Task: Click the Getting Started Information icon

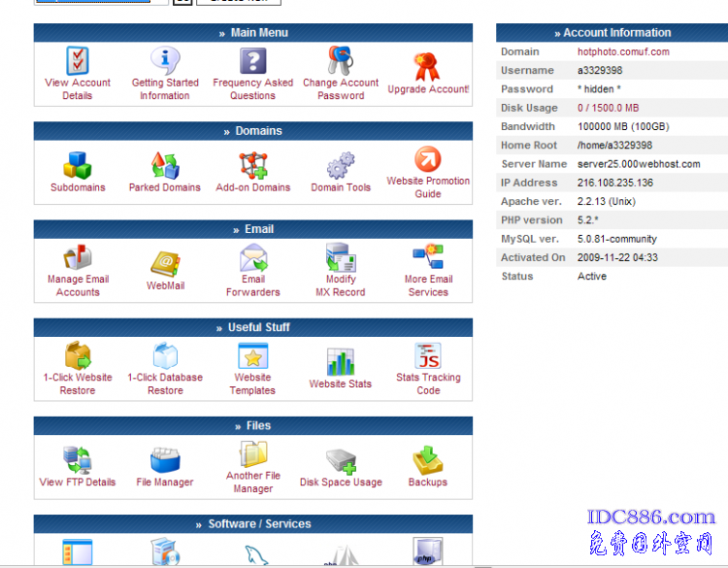Action: click(165, 61)
